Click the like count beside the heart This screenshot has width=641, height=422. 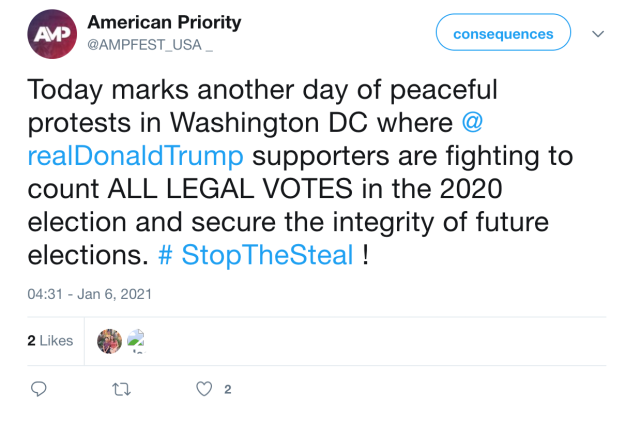pyautogui.click(x=228, y=389)
